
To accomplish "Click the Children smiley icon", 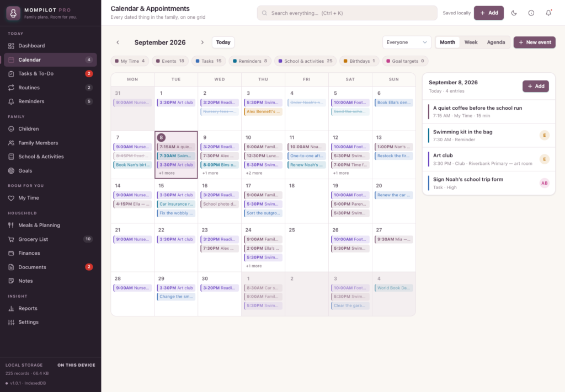I will pyautogui.click(x=11, y=129).
